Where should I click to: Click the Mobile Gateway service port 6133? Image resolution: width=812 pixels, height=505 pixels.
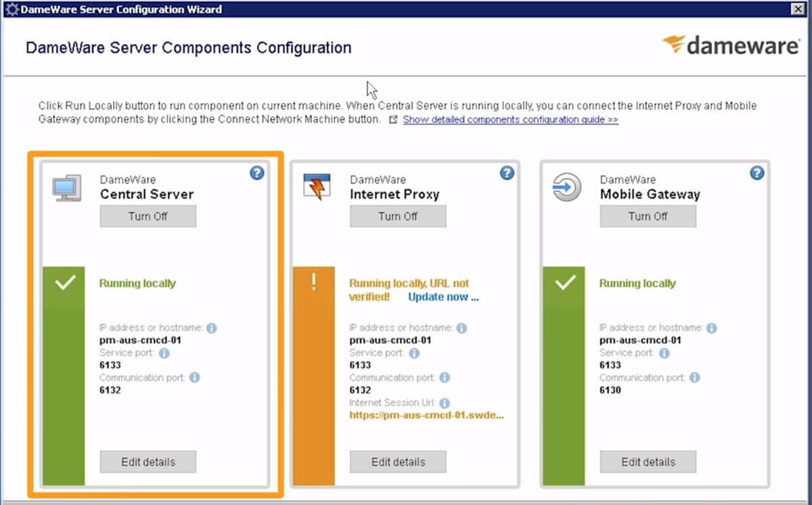point(610,366)
